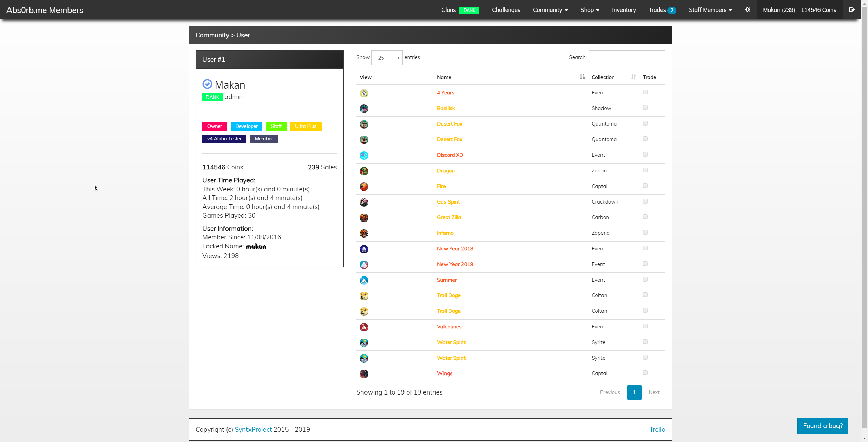
Task: Go to Challenges page
Action: [506, 10]
